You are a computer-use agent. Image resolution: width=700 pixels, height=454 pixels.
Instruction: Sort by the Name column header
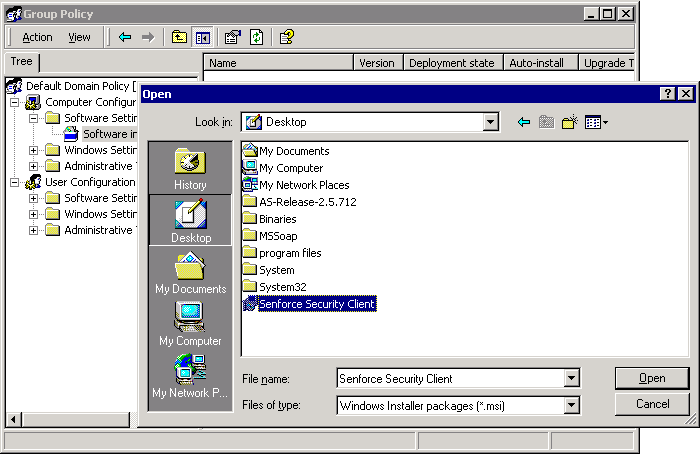(278, 63)
